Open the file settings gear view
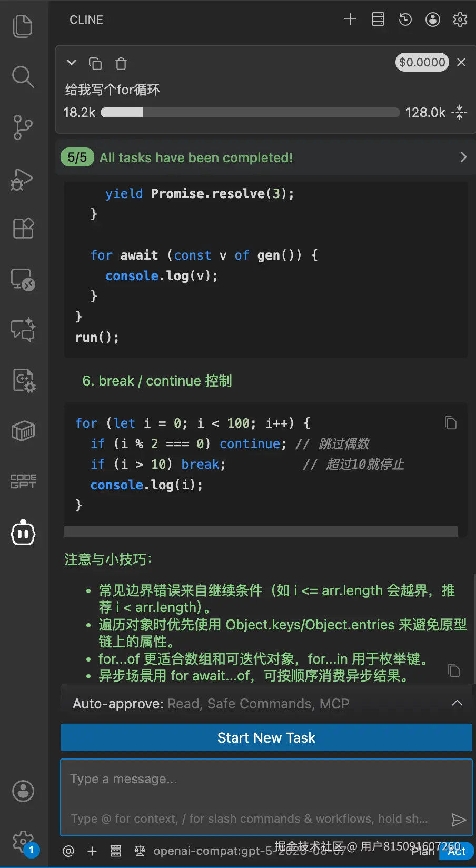The height and width of the screenshot is (868, 476). click(x=24, y=380)
